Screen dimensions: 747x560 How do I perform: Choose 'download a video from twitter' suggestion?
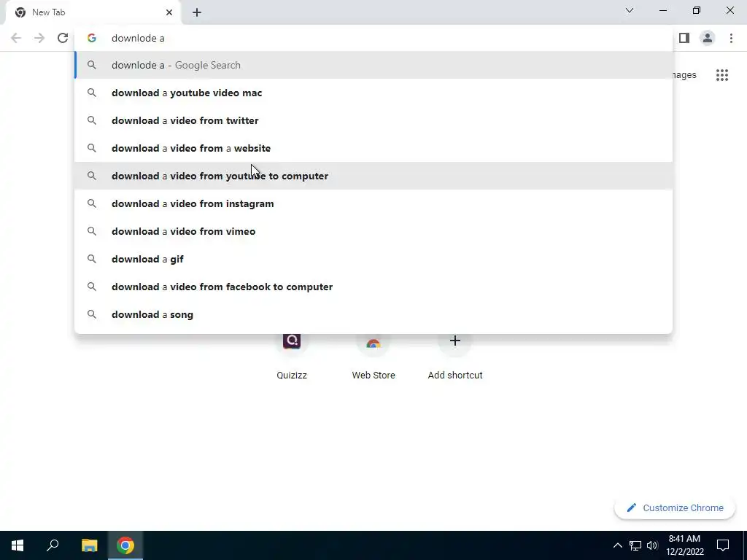pyautogui.click(x=373, y=120)
